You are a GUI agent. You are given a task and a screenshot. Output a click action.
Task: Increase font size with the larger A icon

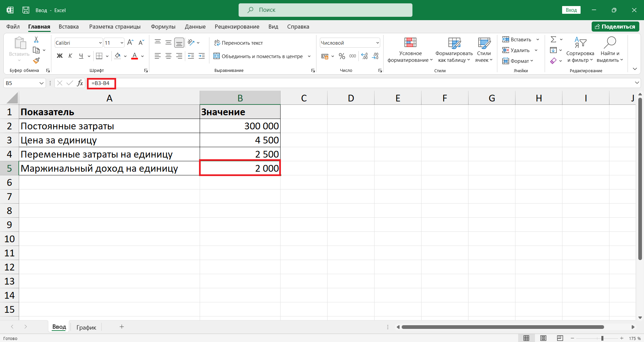tap(130, 42)
